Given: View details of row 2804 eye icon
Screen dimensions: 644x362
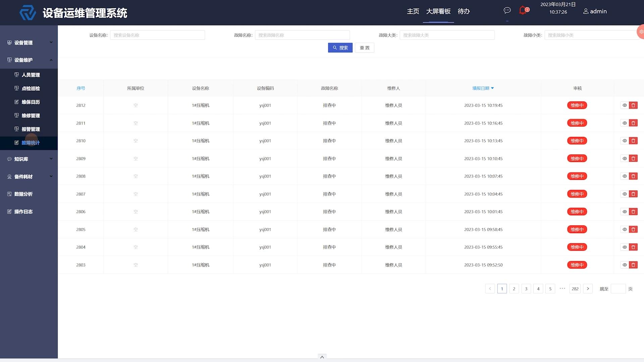Looking at the screenshot, I should 625,247.
